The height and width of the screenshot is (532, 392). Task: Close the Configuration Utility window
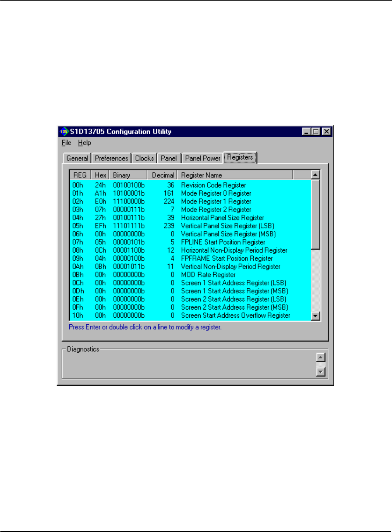pos(327,132)
